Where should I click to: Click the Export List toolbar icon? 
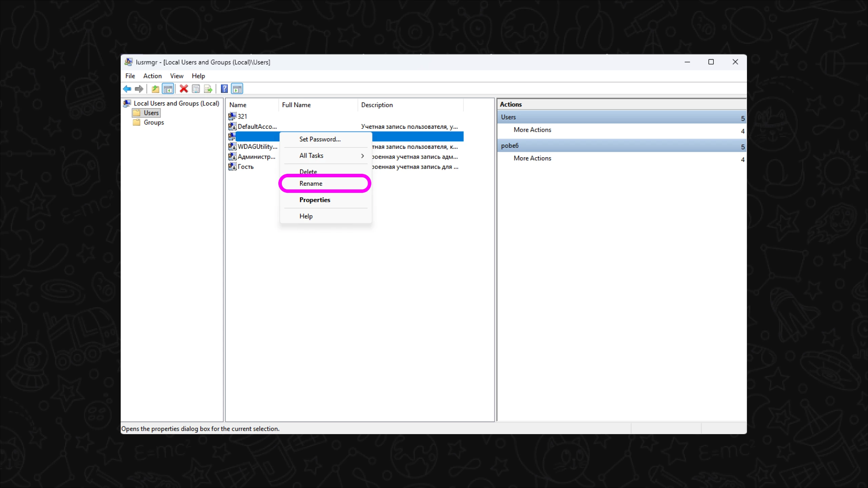208,89
